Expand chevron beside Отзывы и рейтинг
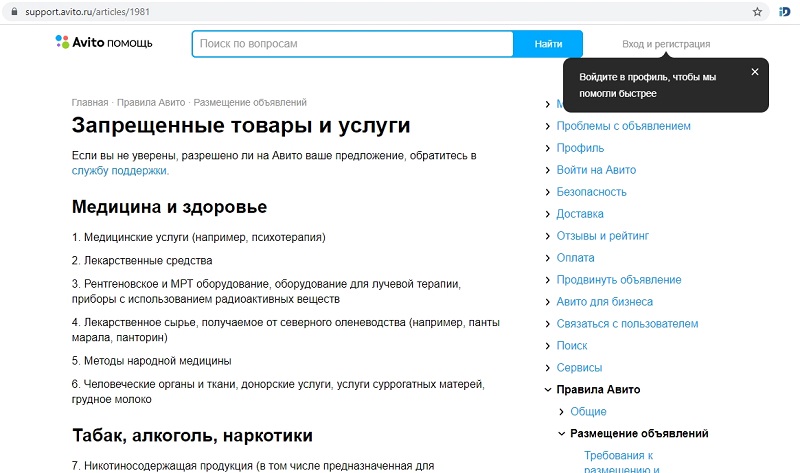The width and height of the screenshot is (800, 473). point(547,236)
